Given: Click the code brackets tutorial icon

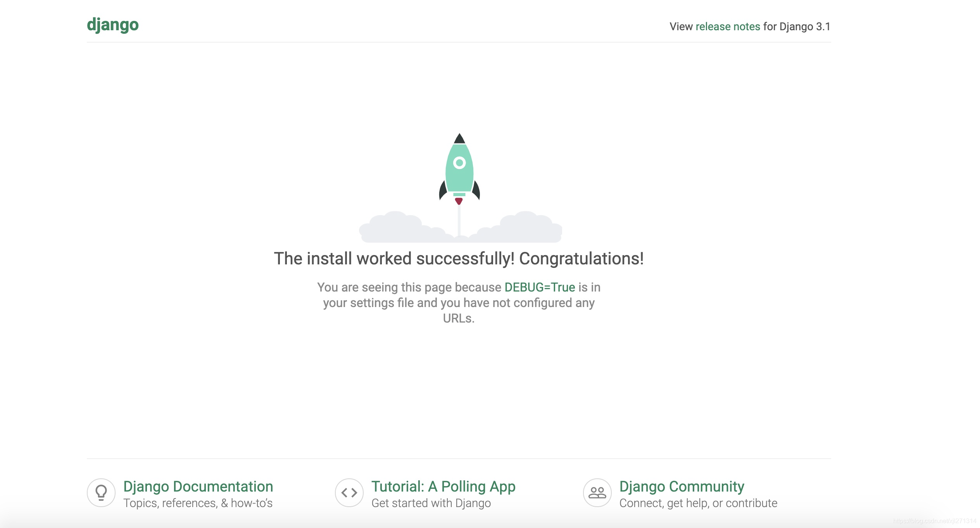Looking at the screenshot, I should (349, 492).
